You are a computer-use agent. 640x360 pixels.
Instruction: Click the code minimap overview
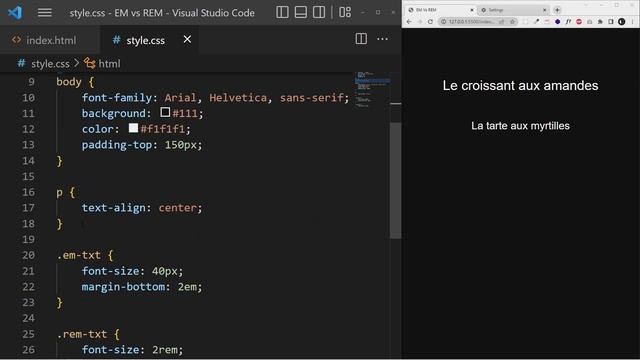(x=372, y=90)
